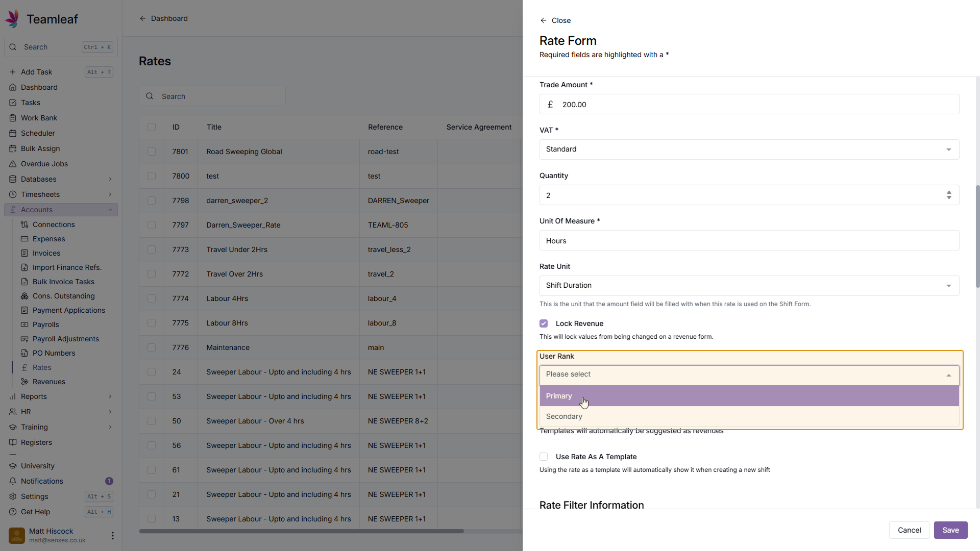Enable Use Rate As A Template checkbox
This screenshot has height=551, width=980.
544,457
